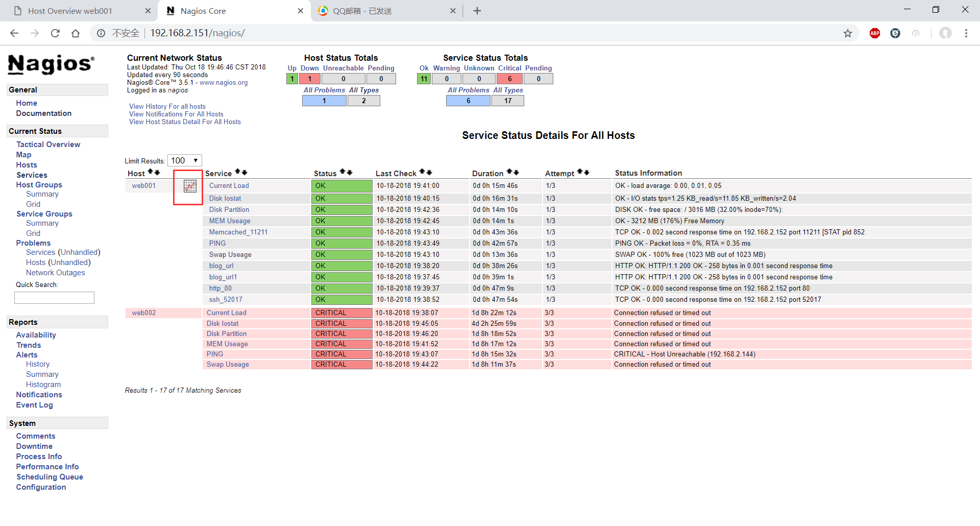Open the blog_url1 service link

223,277
